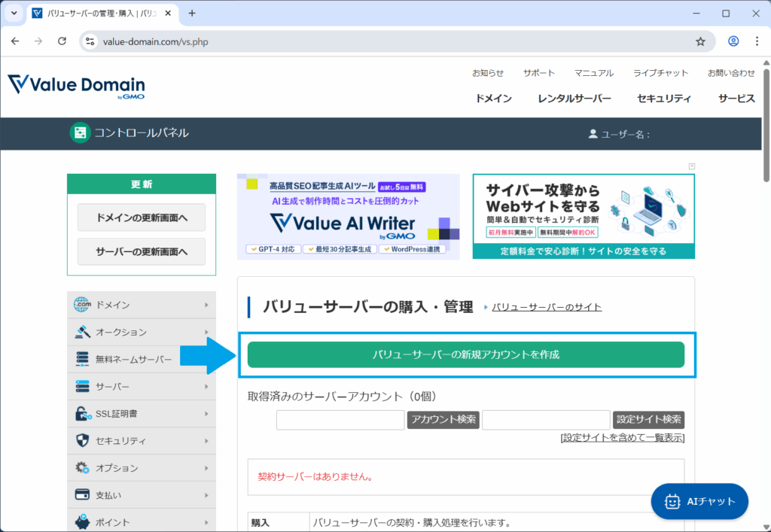Open the バリューサーバーのサイト link
Screen dimensions: 771x532
pos(547,307)
